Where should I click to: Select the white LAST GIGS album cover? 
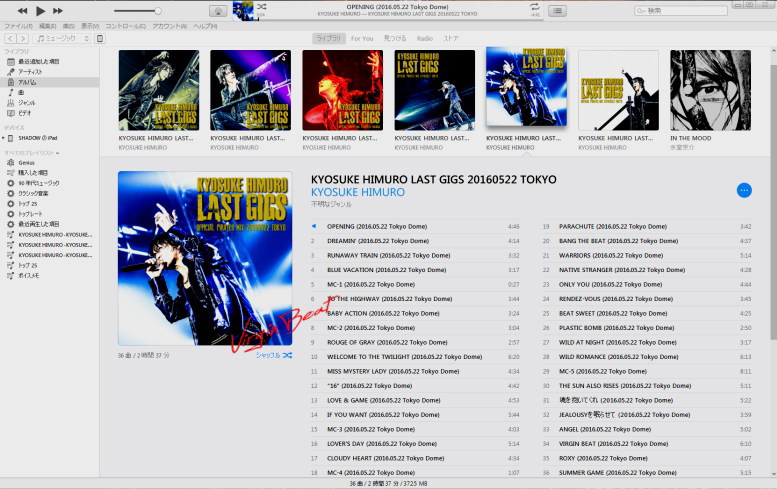(x=618, y=90)
